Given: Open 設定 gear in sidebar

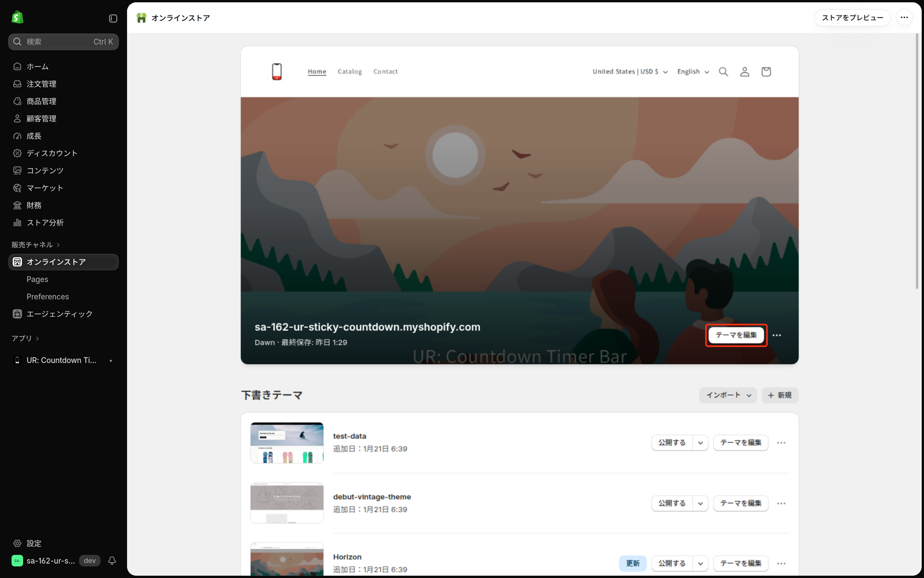Looking at the screenshot, I should (17, 543).
